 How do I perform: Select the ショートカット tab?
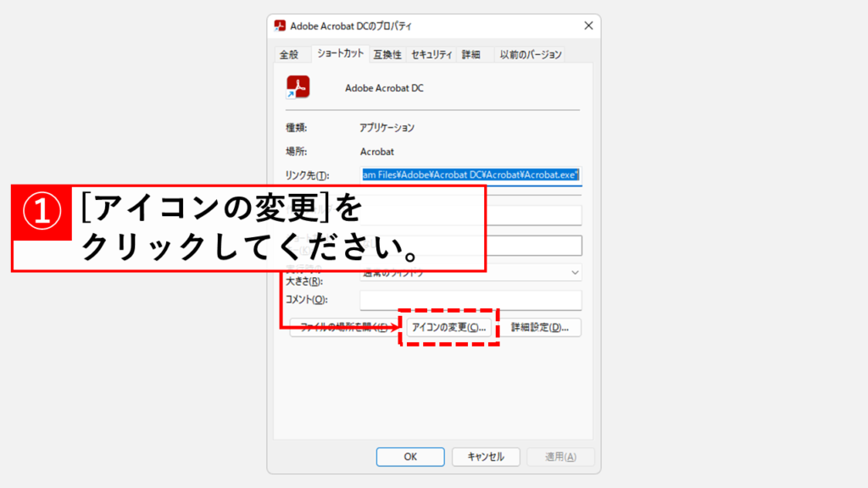pyautogui.click(x=340, y=53)
